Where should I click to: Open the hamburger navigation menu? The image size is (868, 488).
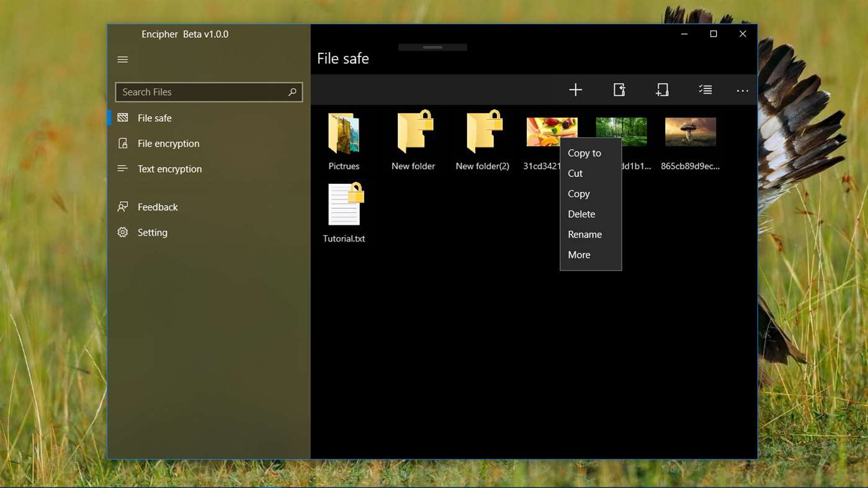pyautogui.click(x=123, y=60)
